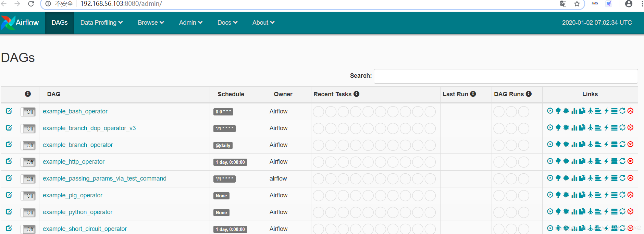The width and height of the screenshot is (644, 234).
Task: Open Landing Times plane icon for example_bash_operator
Action: (x=591, y=111)
